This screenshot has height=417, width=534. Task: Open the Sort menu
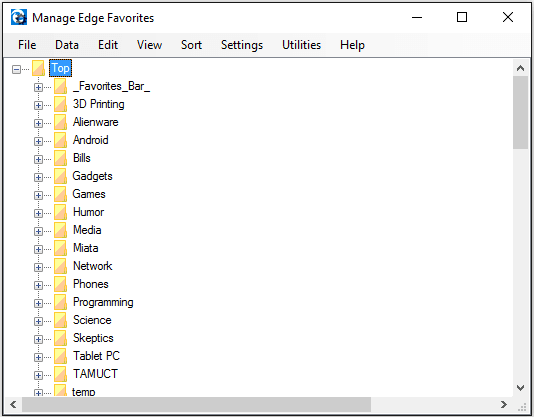(x=191, y=45)
